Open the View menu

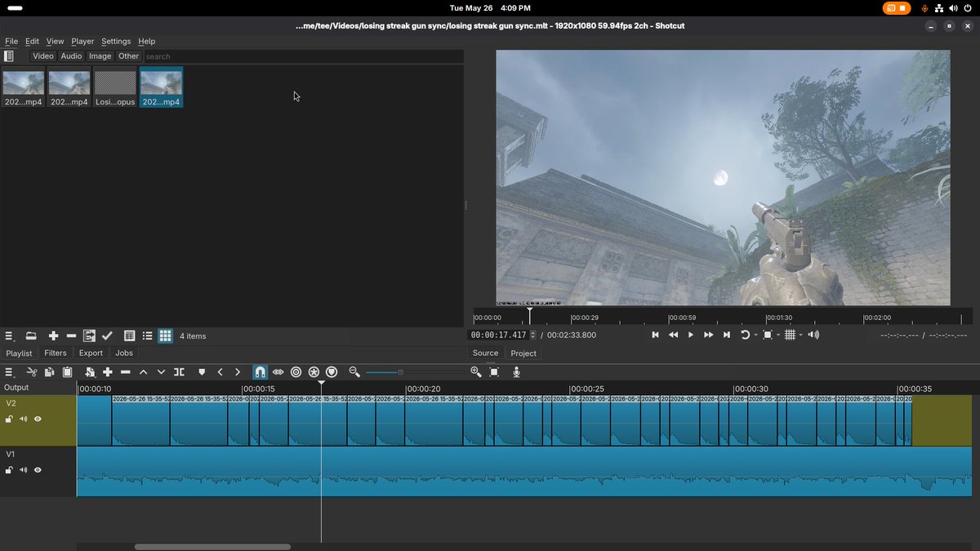point(55,41)
